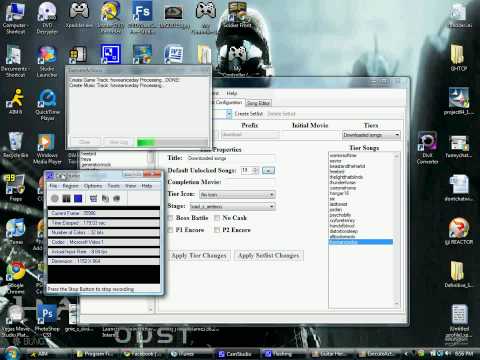Open the Options menu in CamStudio
This screenshot has height=360, width=480.
(x=93, y=186)
